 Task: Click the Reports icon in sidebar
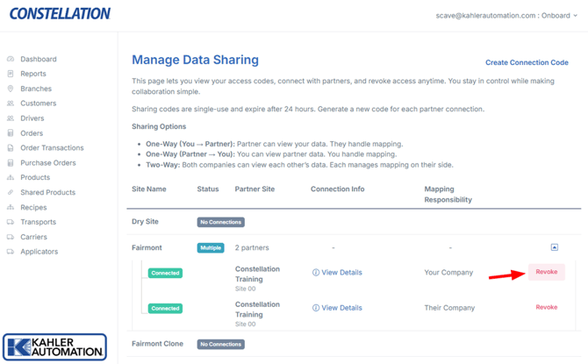(11, 75)
